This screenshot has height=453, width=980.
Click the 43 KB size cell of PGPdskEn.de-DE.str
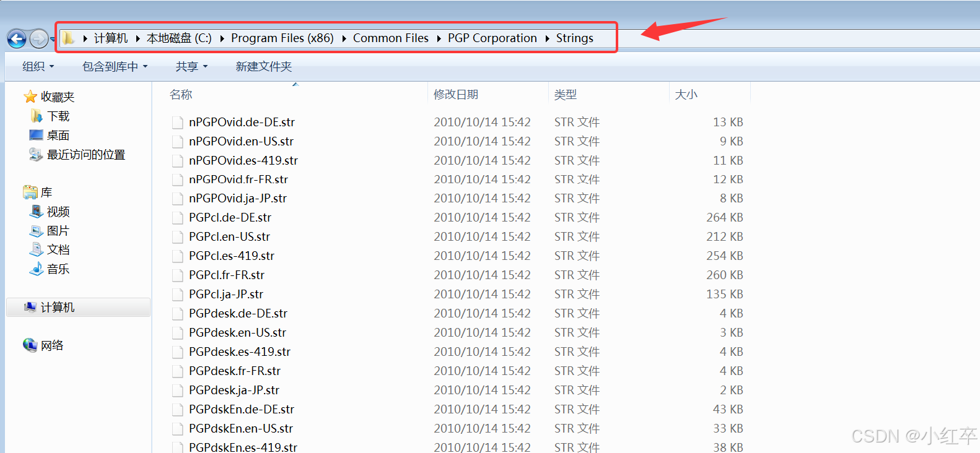(x=728, y=410)
